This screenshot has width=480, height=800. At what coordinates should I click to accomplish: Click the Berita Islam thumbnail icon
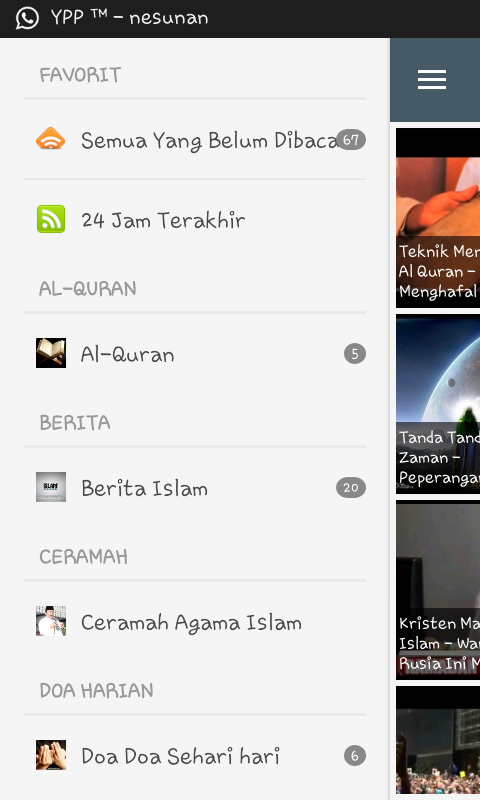pyautogui.click(x=50, y=487)
